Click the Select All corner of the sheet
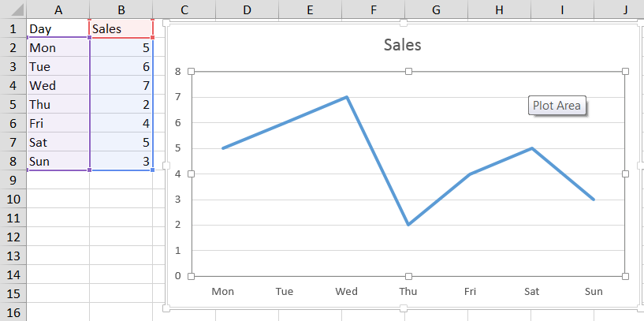The image size is (644, 321). [13, 9]
